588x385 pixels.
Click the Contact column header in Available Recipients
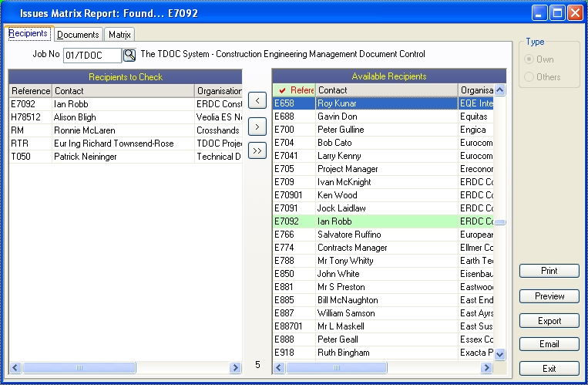pyautogui.click(x=387, y=90)
